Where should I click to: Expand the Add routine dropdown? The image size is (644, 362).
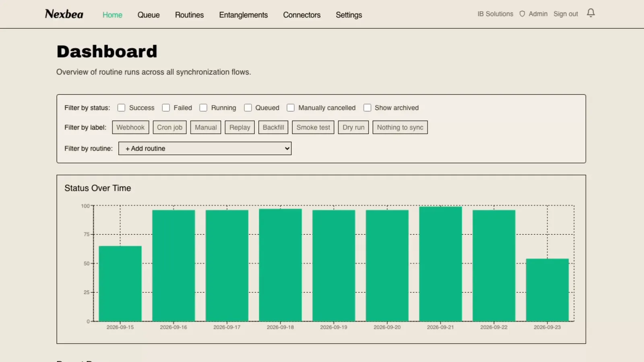205,148
